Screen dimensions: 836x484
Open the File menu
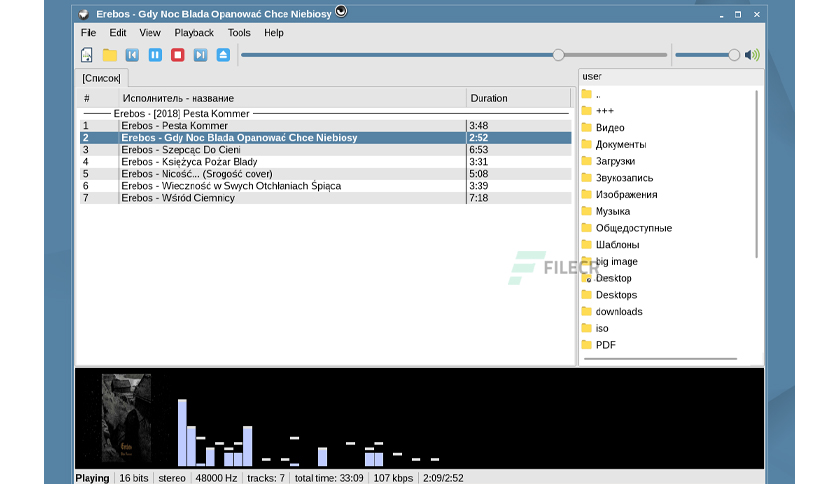pos(89,33)
